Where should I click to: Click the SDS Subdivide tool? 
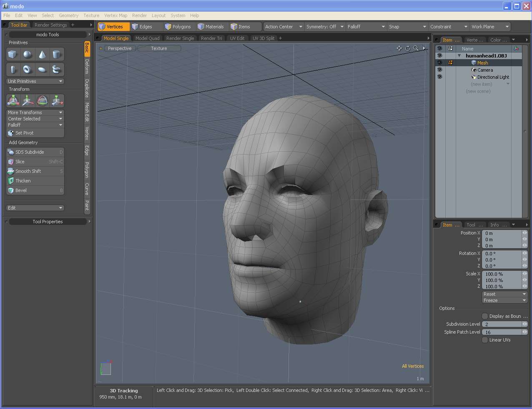pos(35,152)
